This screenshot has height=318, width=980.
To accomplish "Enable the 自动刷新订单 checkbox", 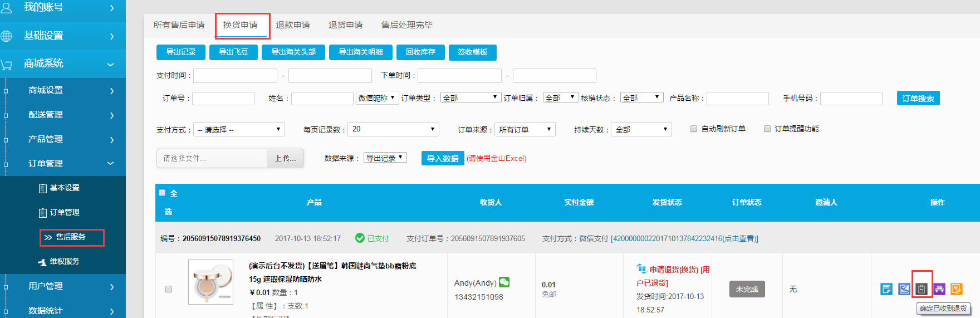I will (694, 129).
